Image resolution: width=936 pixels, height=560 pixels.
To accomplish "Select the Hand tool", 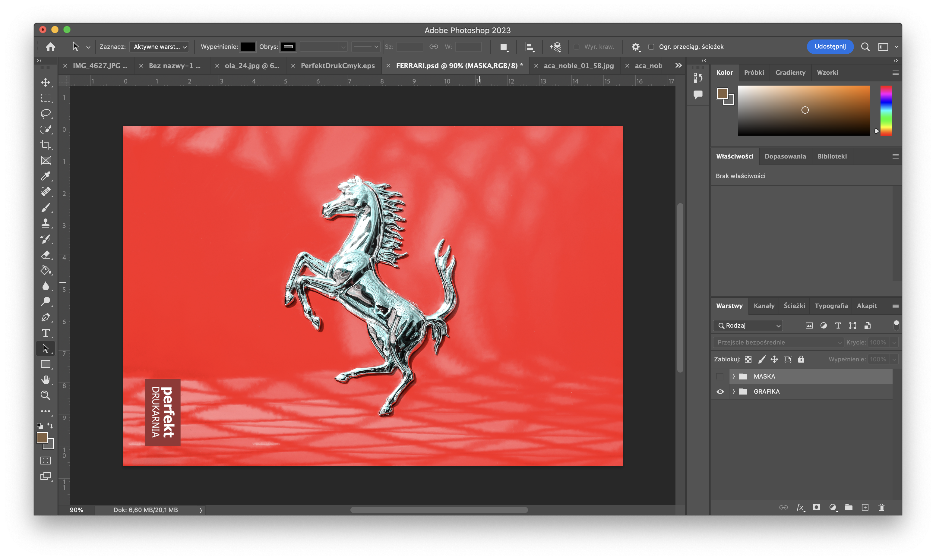I will pos(46,380).
